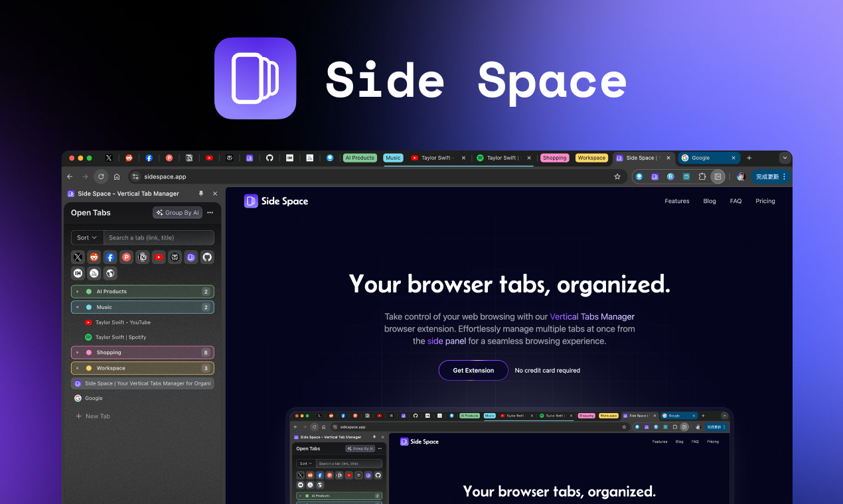Open the tab search chevron in tab strip
Screen dimensions: 843x504
[x=785, y=158]
